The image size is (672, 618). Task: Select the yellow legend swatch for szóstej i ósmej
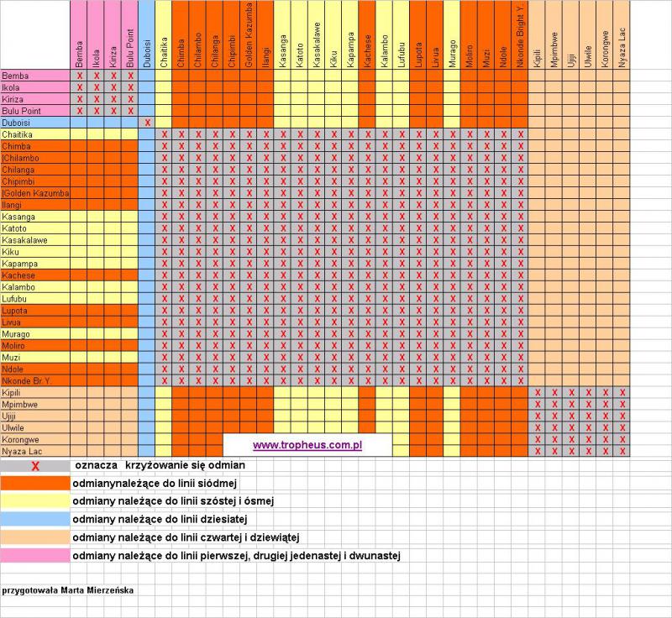click(34, 501)
